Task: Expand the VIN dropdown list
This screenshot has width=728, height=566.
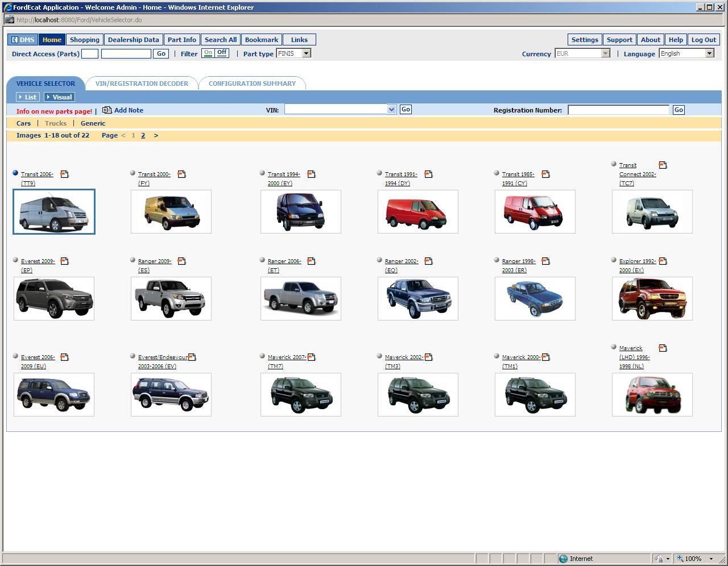Action: [391, 109]
